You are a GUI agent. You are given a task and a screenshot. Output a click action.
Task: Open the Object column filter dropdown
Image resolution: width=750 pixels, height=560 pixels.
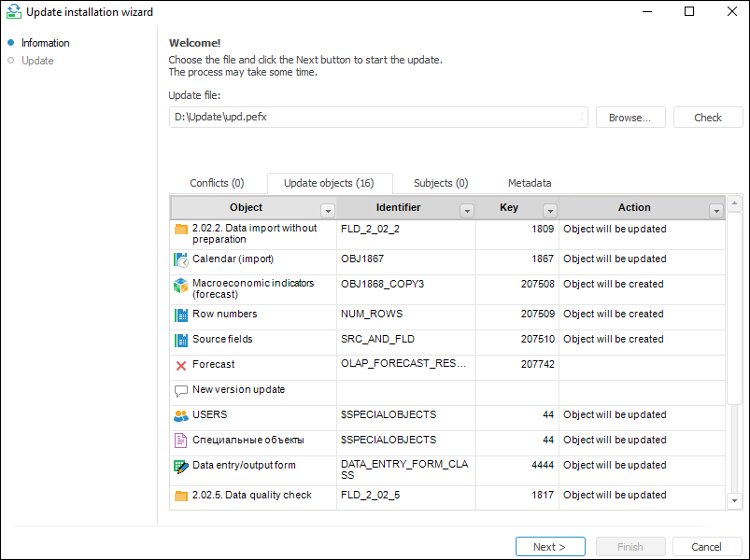point(328,211)
